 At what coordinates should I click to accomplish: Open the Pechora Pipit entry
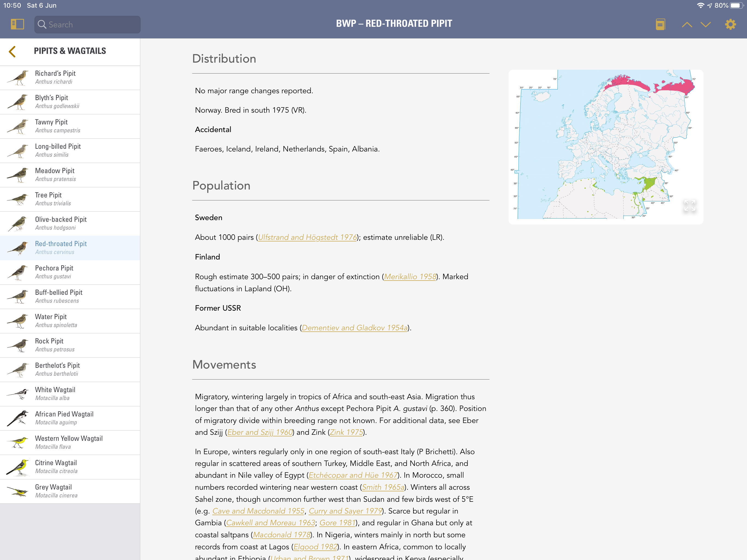(x=70, y=272)
